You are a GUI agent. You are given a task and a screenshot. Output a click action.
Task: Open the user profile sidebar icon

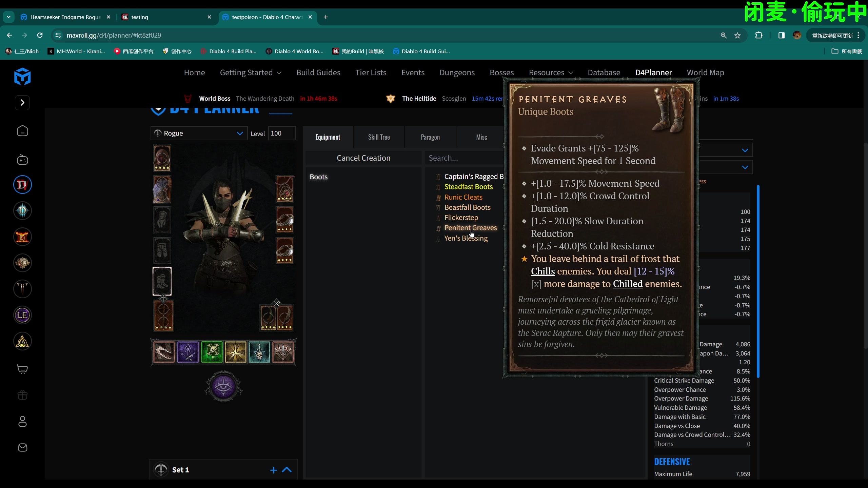22,421
